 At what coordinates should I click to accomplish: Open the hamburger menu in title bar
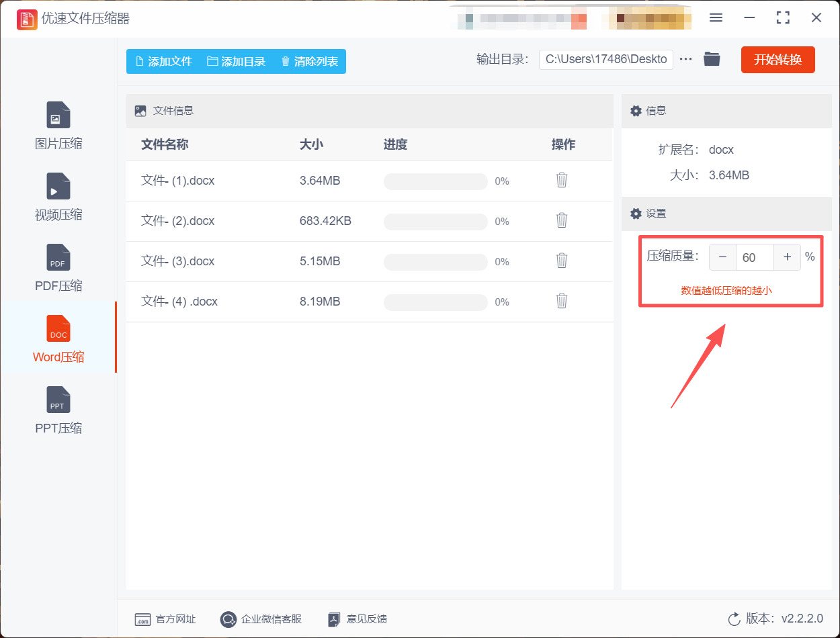click(716, 18)
